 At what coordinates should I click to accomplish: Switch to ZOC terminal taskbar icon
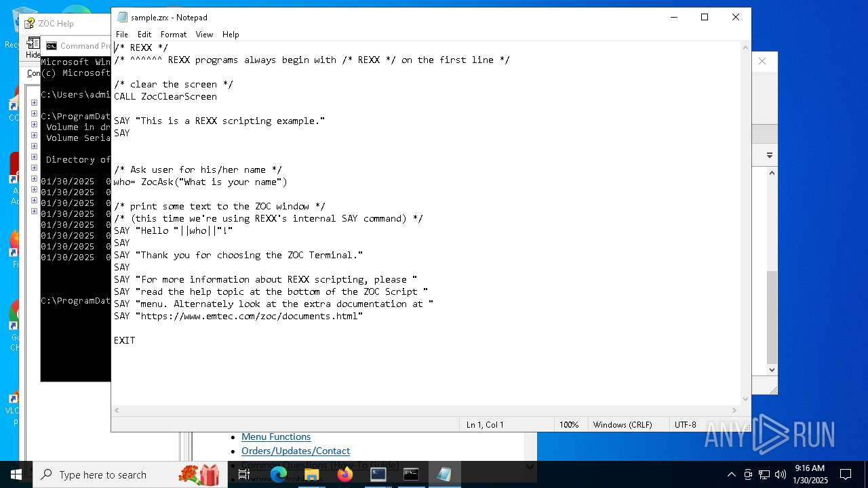(x=378, y=474)
